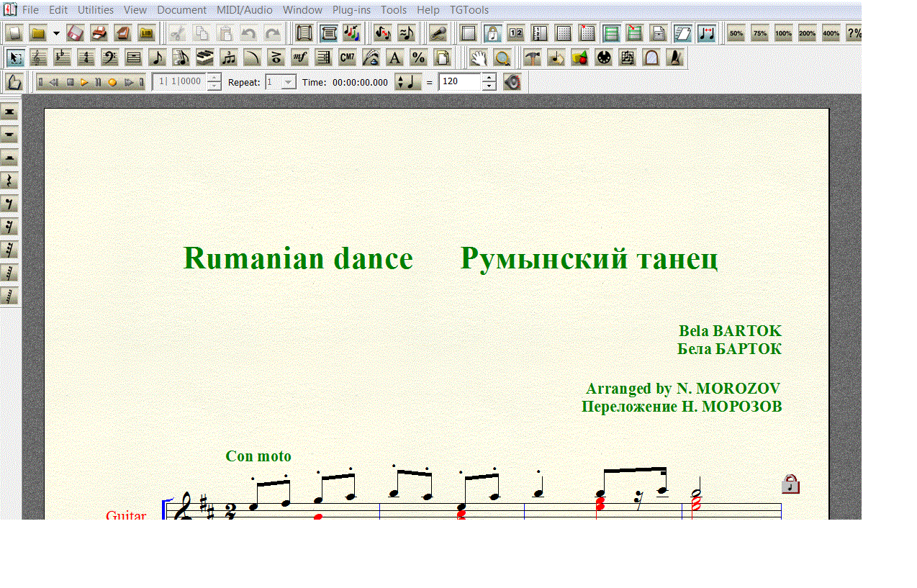Screen dimensions: 917x588
Task: Click the Load Library LIB icon
Action: (x=146, y=33)
